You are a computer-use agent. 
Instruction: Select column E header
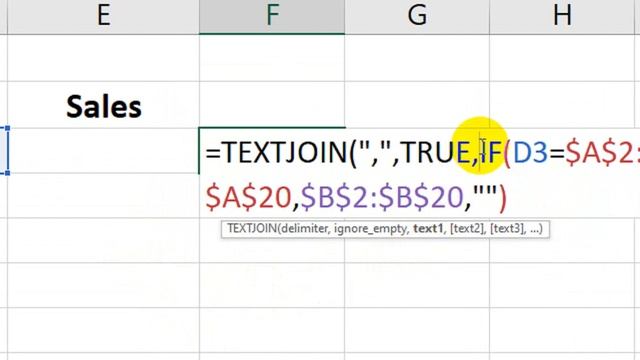pyautogui.click(x=103, y=17)
